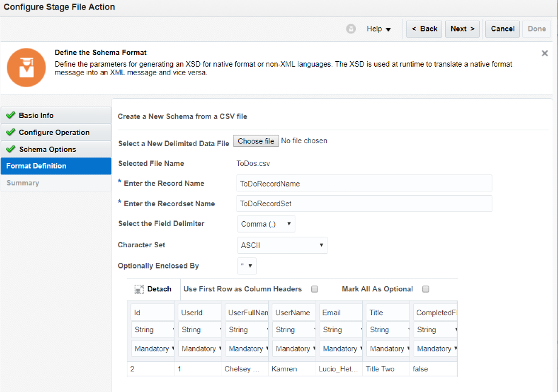Open the Optionally Enclosed By dropdown

tap(251, 265)
